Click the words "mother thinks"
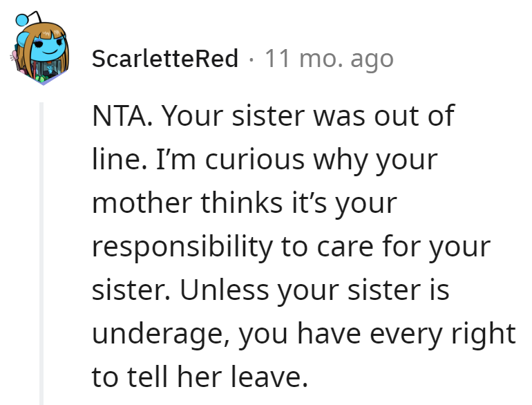The height and width of the screenshot is (405, 532). 187,203
